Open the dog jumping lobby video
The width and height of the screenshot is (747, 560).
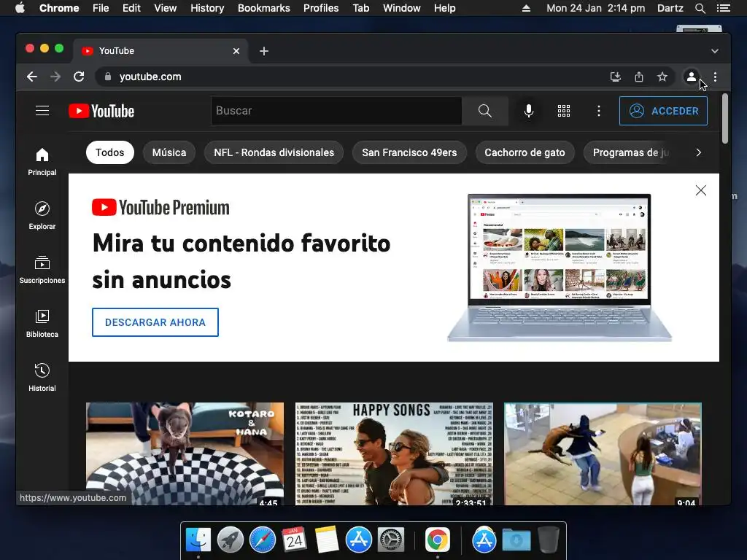tap(603, 454)
